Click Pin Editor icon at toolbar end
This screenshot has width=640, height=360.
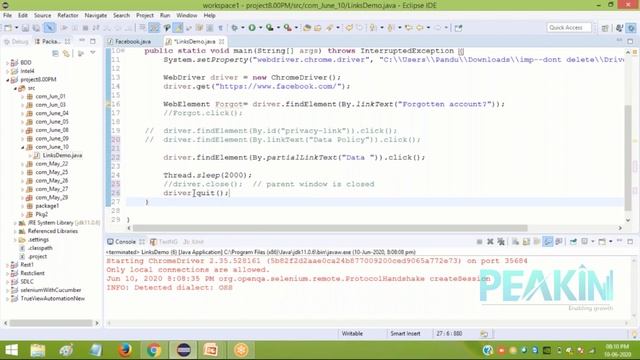point(458,28)
